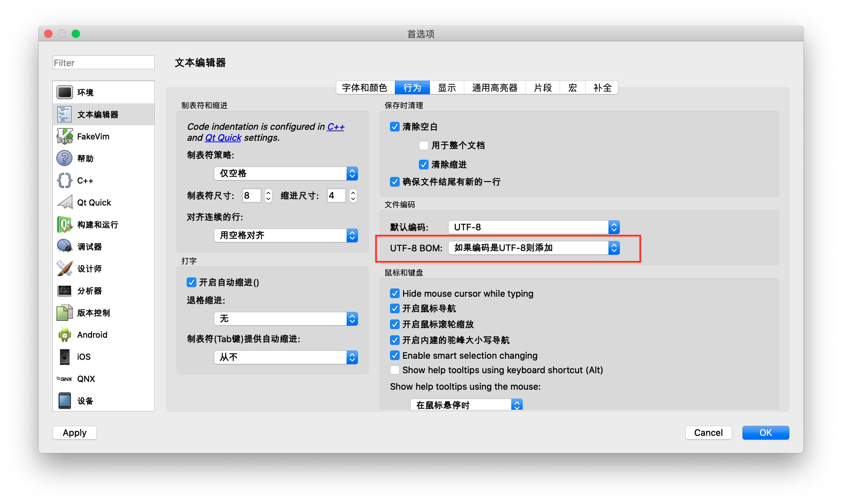The image size is (842, 504).
Task: Click the Apply button
Action: 74,433
